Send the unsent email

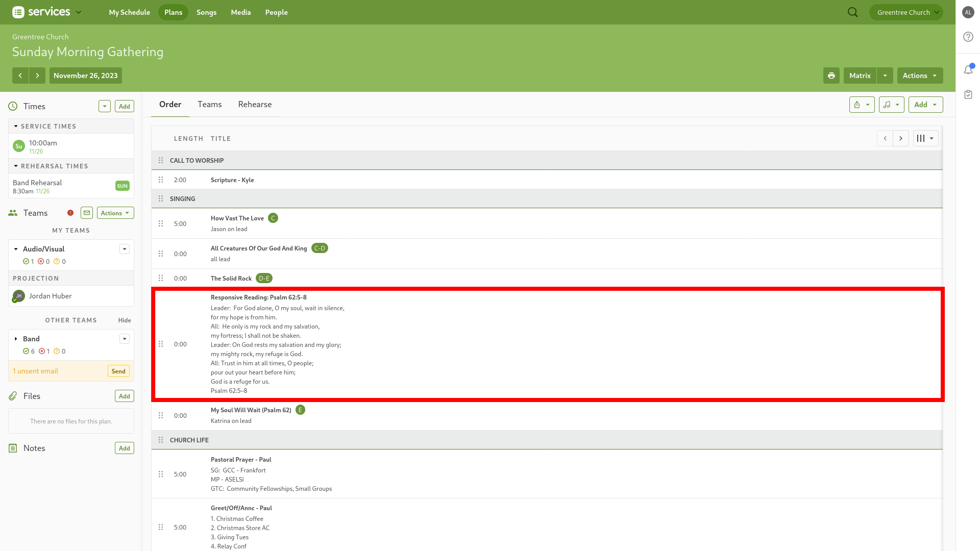tap(118, 371)
